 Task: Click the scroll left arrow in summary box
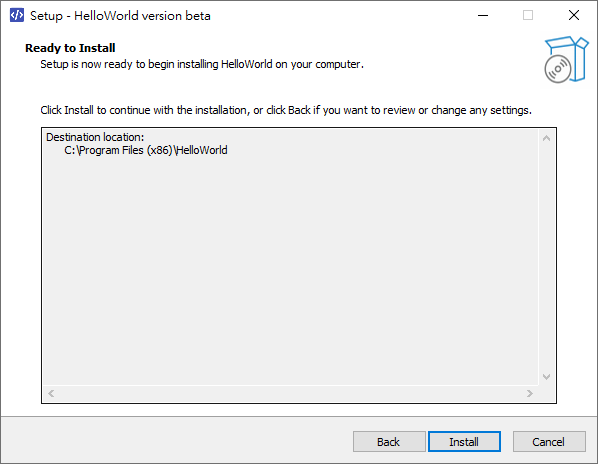(51, 393)
